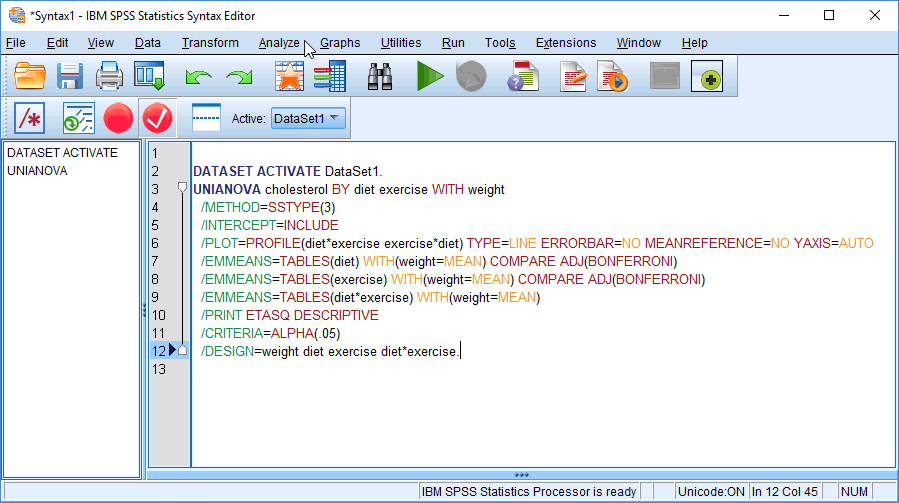Viewport: 899px width, 503px height.
Task: Click the 'NUM' status bar indicator
Action: click(854, 492)
